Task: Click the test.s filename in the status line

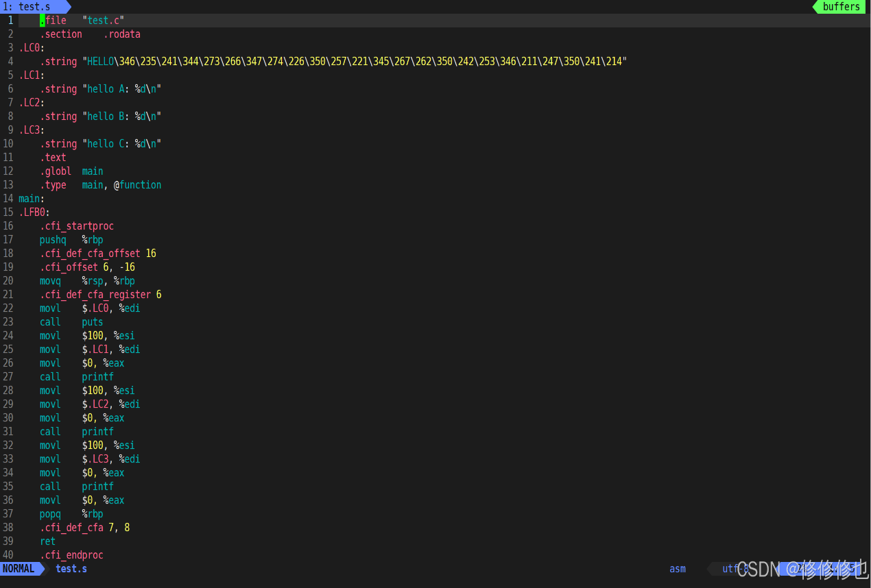Action: [71, 569]
